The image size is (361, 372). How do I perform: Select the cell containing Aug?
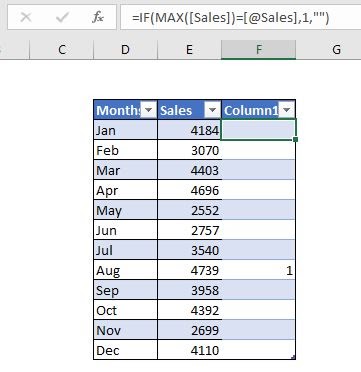pyautogui.click(x=125, y=270)
